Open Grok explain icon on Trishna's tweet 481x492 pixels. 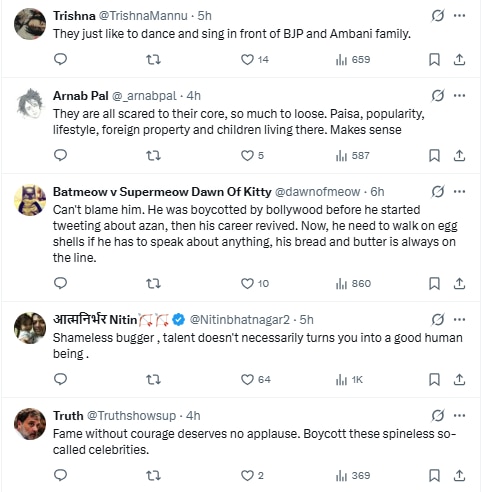pos(437,15)
